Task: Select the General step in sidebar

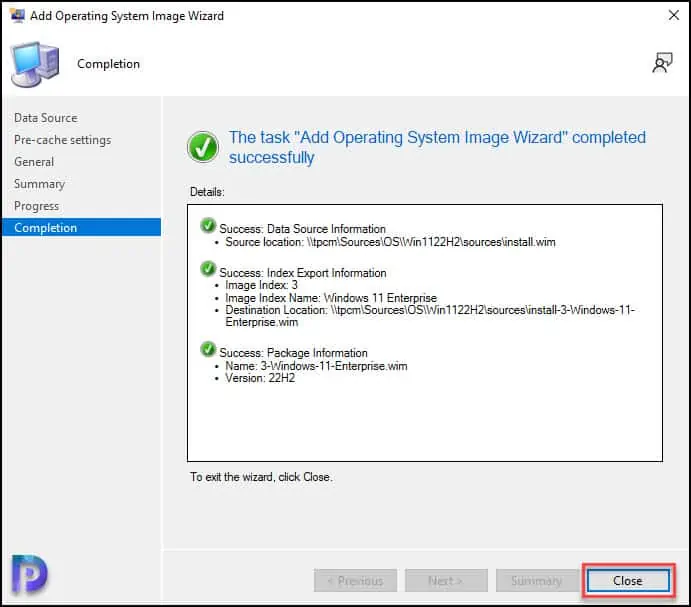Action: [x=34, y=162]
